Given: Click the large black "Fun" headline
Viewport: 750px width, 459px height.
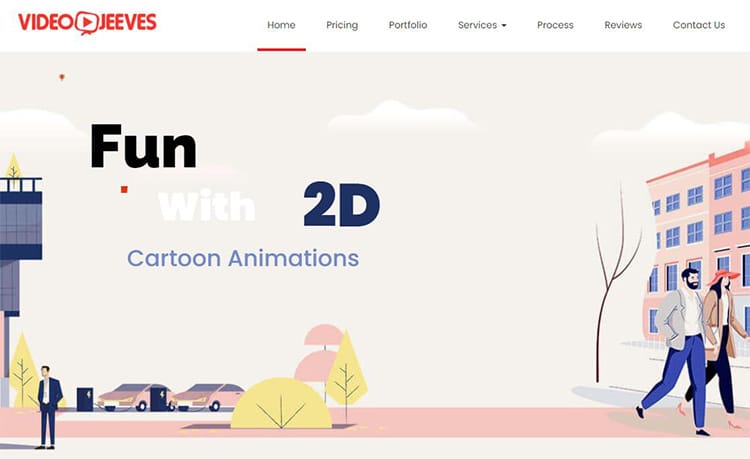Looking at the screenshot, I should click(x=143, y=147).
